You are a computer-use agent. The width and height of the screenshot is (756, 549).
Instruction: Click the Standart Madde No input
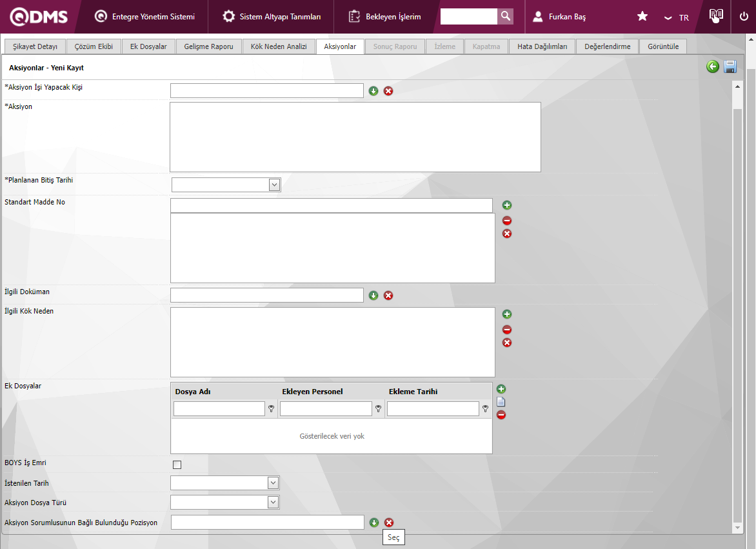coord(331,205)
